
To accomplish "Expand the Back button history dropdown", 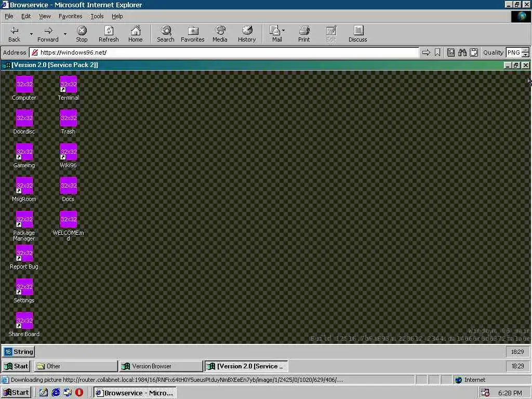I will click(31, 34).
